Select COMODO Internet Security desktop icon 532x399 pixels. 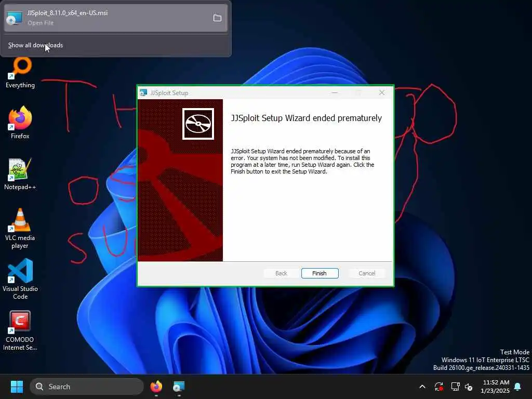pyautogui.click(x=20, y=331)
